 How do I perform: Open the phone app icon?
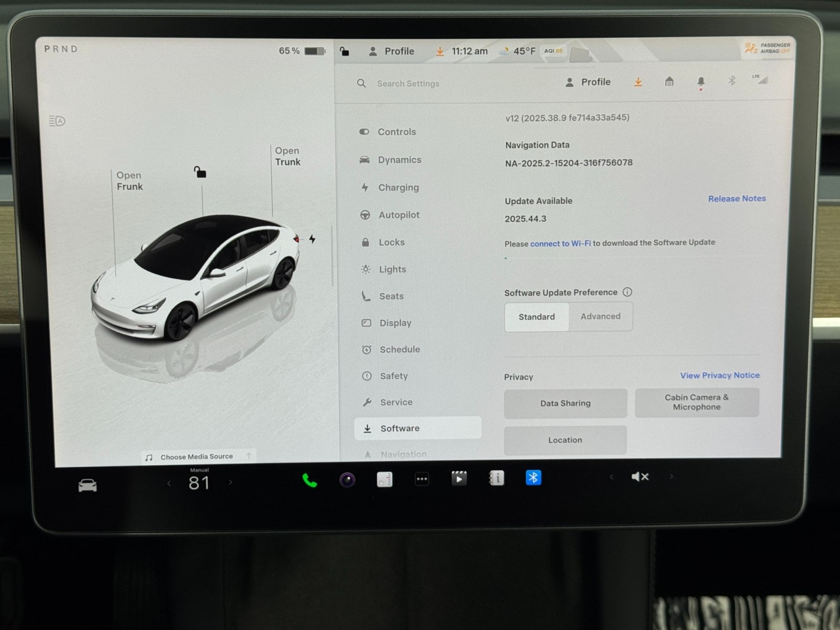(x=309, y=480)
